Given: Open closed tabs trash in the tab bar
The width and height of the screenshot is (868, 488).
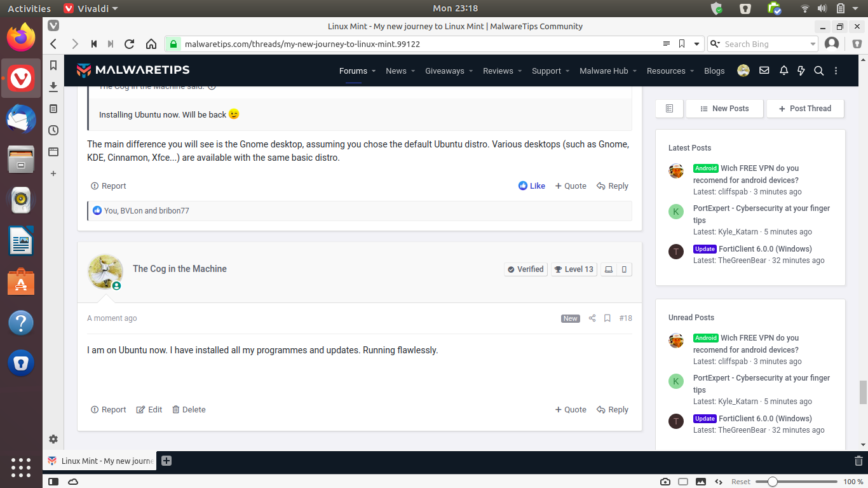Looking at the screenshot, I should (x=859, y=461).
